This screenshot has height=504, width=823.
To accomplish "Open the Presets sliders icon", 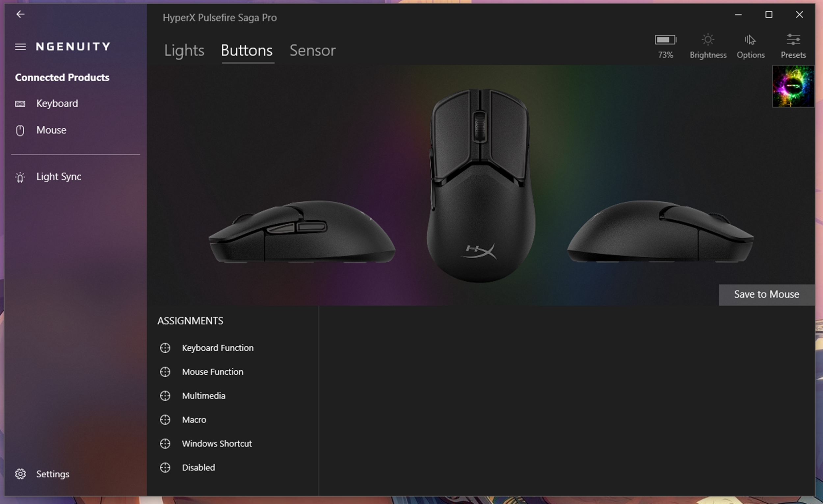I will point(793,40).
